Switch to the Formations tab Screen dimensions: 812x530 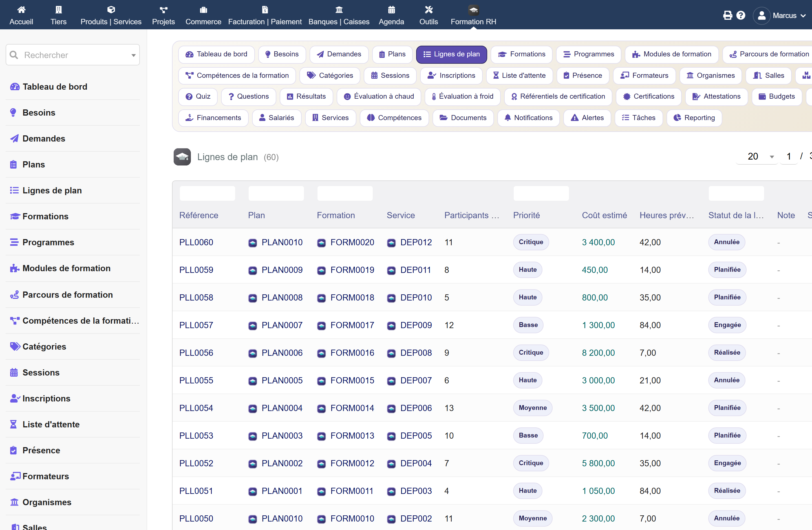[x=521, y=54]
